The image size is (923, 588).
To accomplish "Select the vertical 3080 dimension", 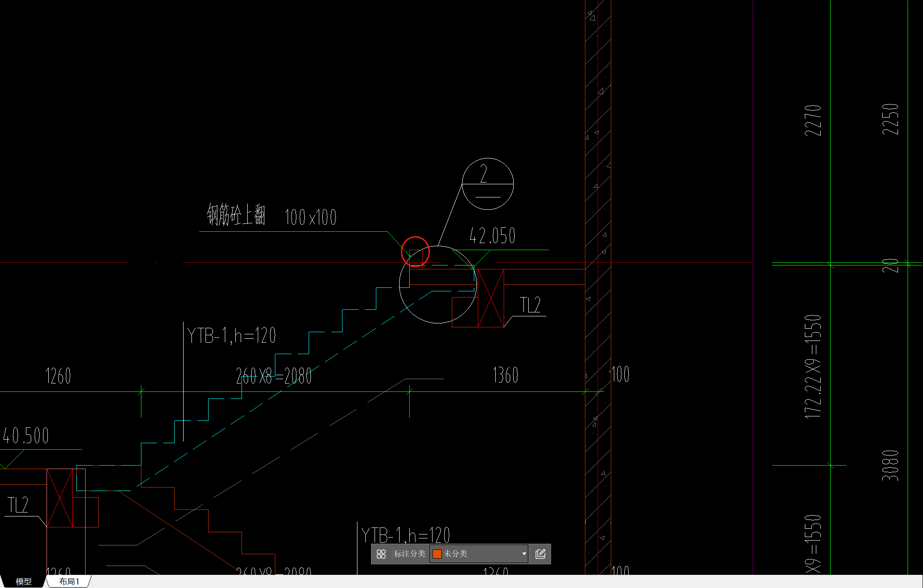I will (890, 466).
